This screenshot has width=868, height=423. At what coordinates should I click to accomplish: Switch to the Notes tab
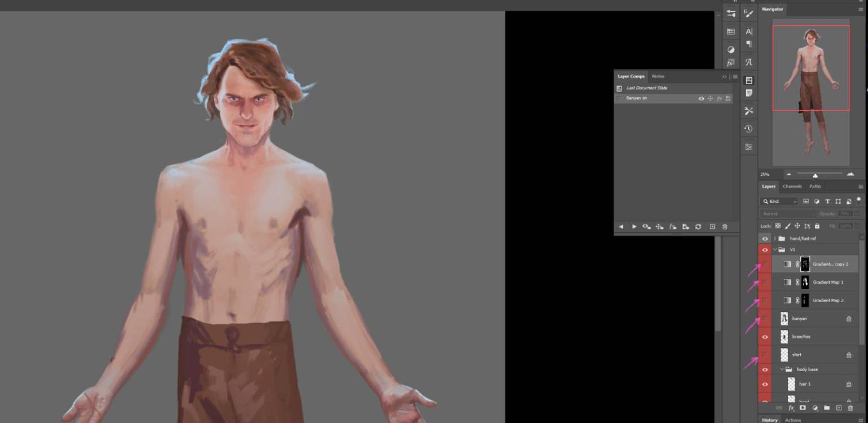coord(658,76)
